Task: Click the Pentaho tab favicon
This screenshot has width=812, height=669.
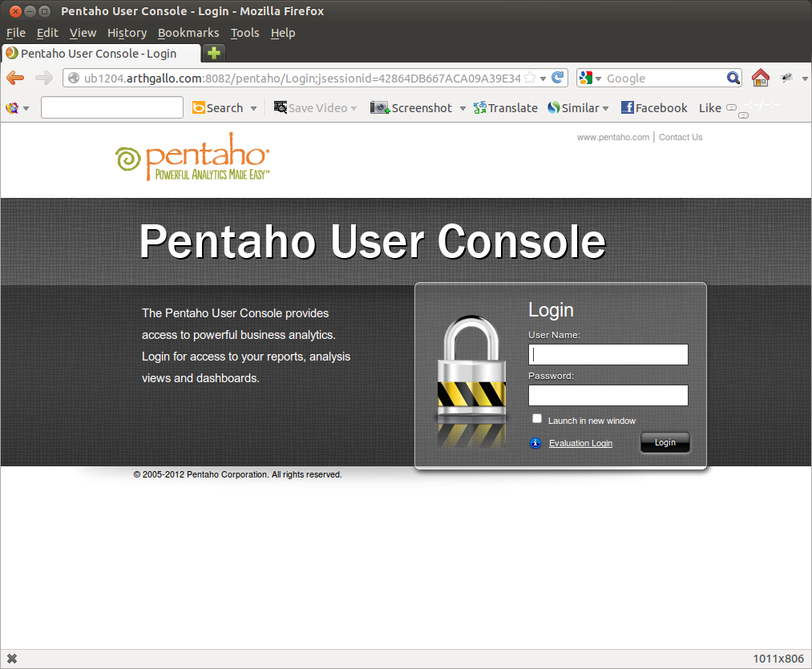Action: point(12,54)
